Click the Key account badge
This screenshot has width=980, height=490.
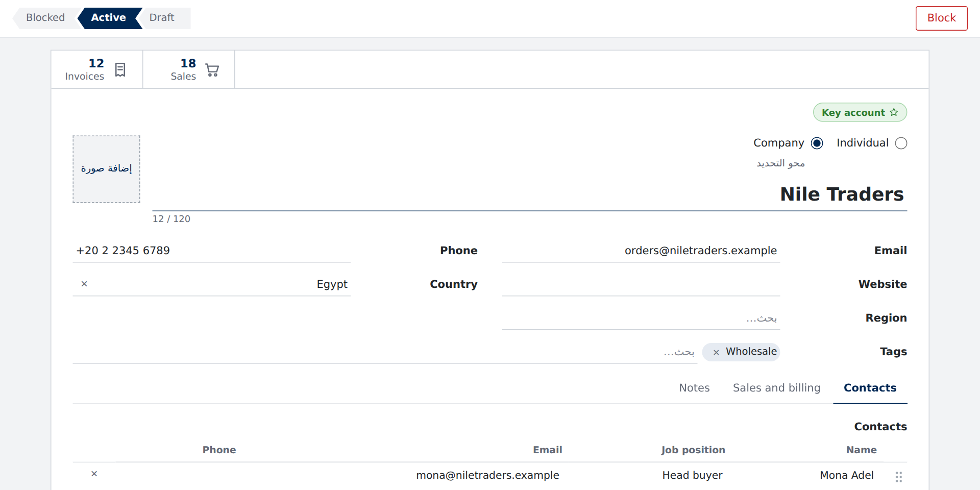tap(860, 112)
